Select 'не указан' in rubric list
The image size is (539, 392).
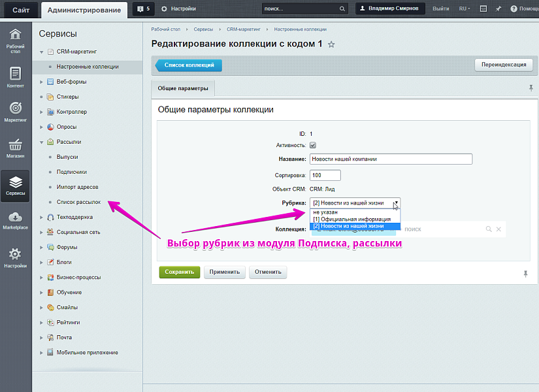(325, 212)
